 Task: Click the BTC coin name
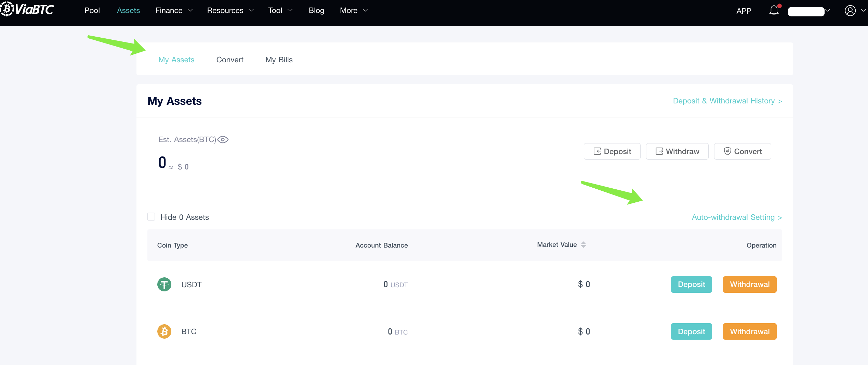pyautogui.click(x=189, y=331)
